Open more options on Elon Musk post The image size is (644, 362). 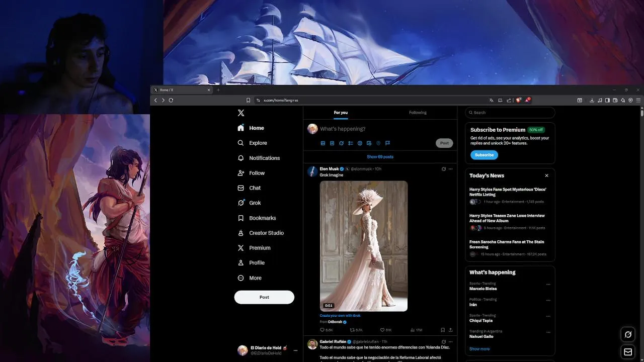pos(450,169)
